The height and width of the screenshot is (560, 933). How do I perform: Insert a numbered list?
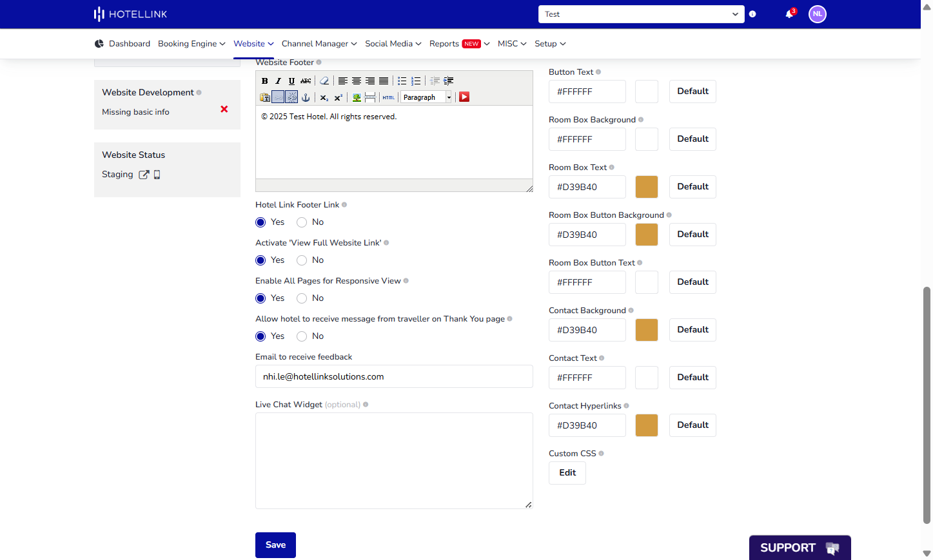(416, 81)
